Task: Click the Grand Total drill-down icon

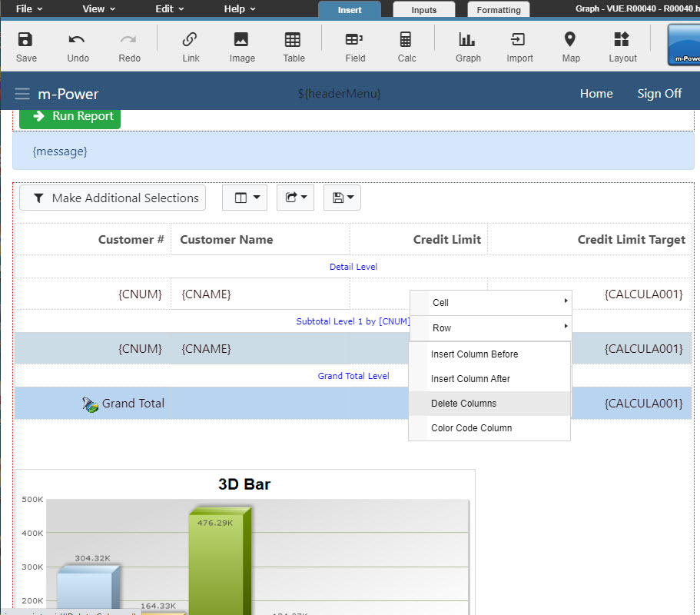Action: [x=90, y=404]
